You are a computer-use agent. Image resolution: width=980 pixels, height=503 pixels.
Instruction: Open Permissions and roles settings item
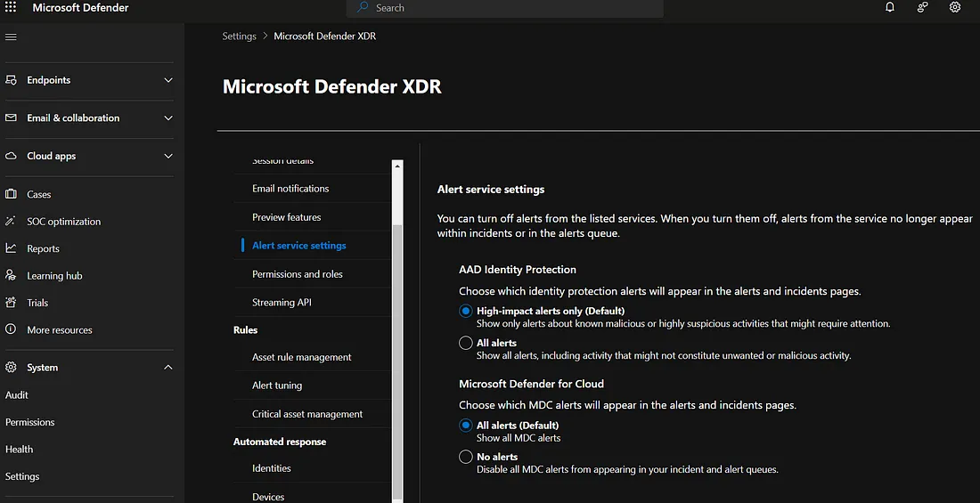pos(298,273)
